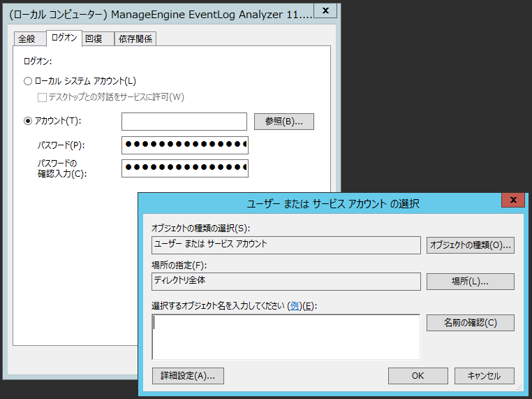Viewport: 532px width, 399px height.
Task: Click the object name text area
Action: pyautogui.click(x=286, y=337)
